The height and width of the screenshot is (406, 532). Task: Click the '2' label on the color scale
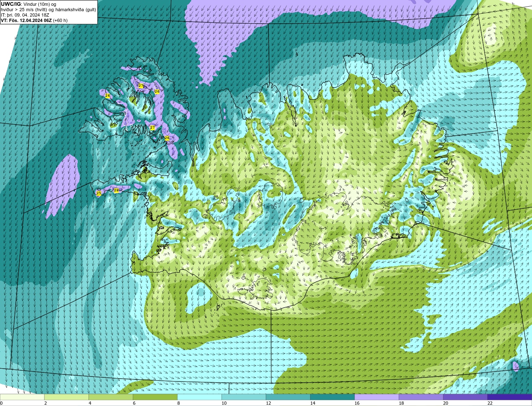[46, 403]
